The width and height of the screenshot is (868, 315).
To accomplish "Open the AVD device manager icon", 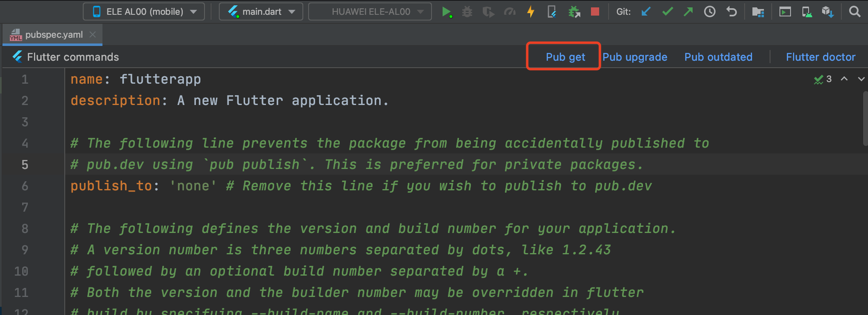I will coord(807,12).
